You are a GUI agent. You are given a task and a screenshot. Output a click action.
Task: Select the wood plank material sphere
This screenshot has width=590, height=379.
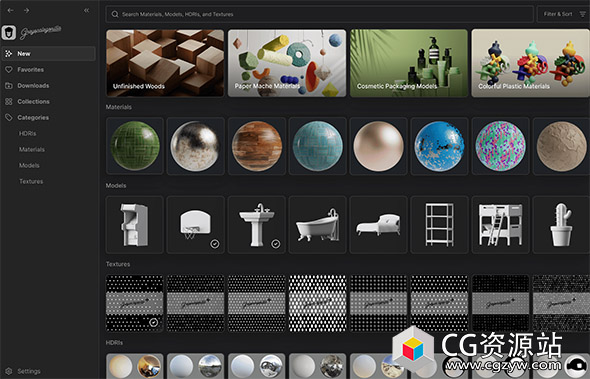(257, 146)
